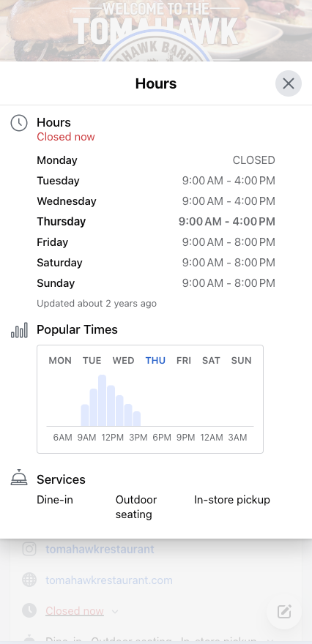The width and height of the screenshot is (312, 644).
Task: Open the edit compose floating button
Action: tap(284, 612)
